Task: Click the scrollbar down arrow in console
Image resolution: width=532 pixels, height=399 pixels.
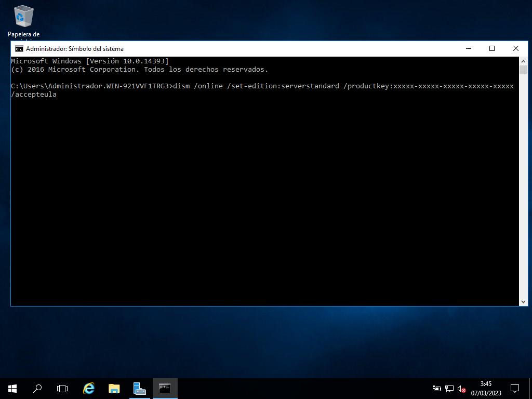Action: click(x=523, y=301)
